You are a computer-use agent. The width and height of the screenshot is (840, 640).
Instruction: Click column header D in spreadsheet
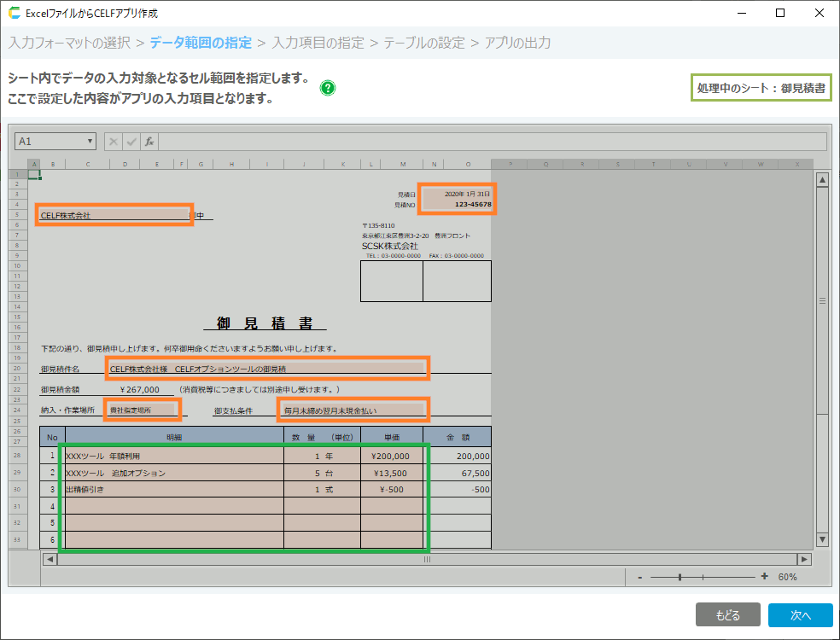(x=125, y=164)
